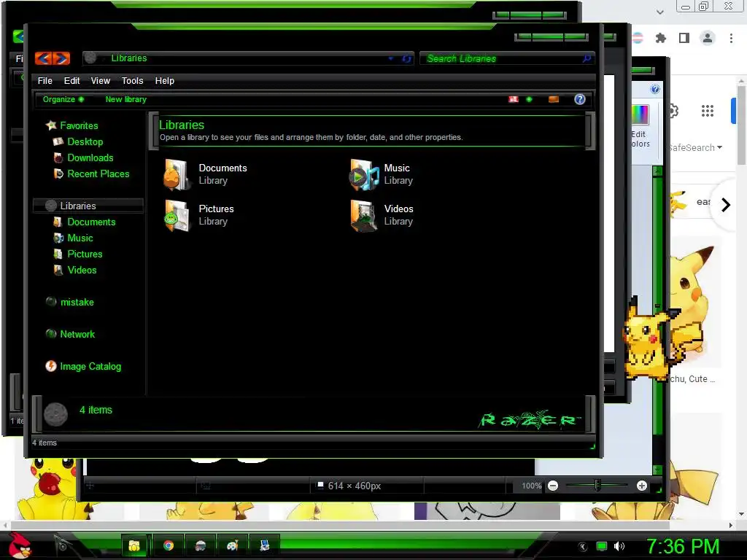Click the Libraries heading text
Viewport: 747px width, 560px height.
coord(182,125)
